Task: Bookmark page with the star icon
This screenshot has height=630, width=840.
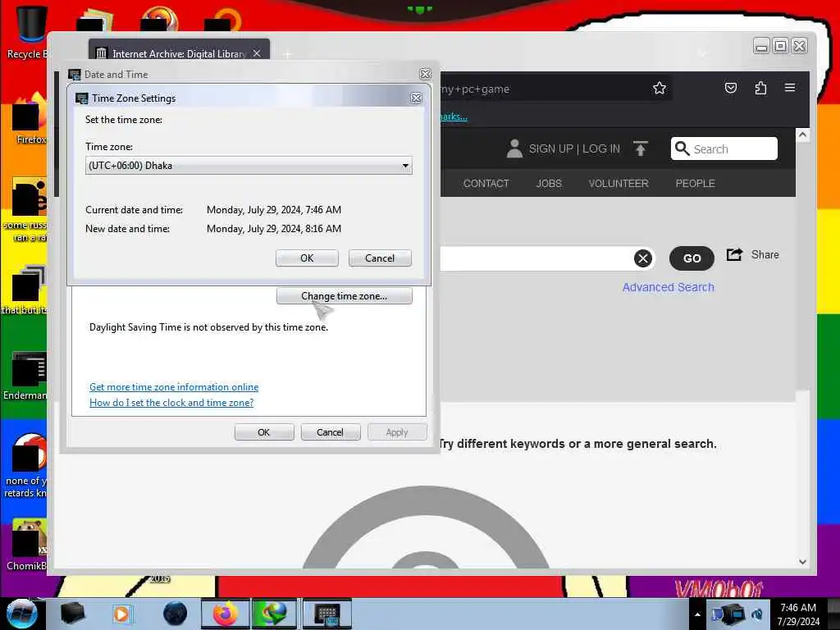Action: [x=660, y=88]
